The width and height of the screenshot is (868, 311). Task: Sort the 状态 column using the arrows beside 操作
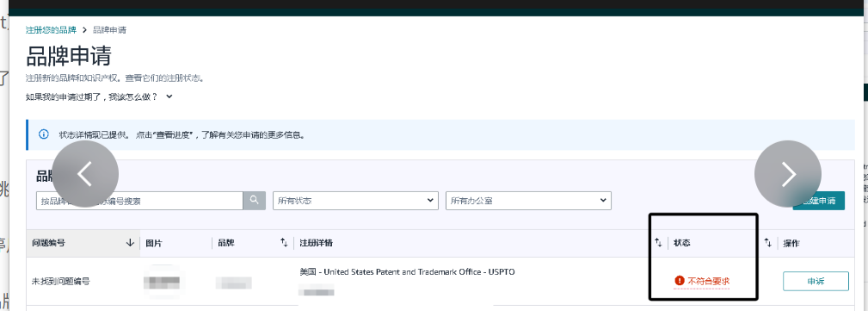click(768, 243)
